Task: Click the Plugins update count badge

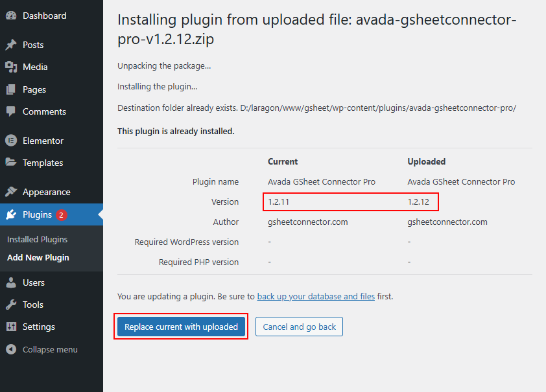Action: (x=62, y=214)
